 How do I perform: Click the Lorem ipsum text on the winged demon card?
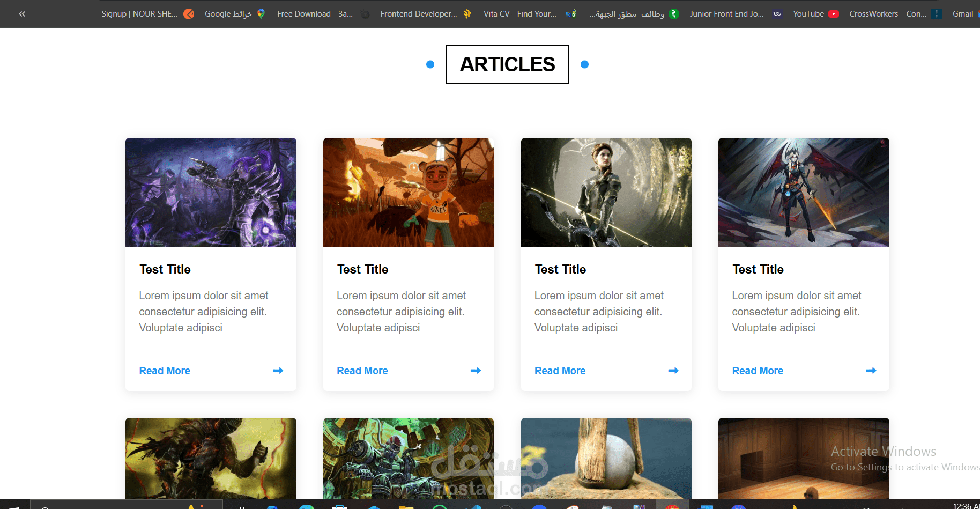tap(797, 312)
